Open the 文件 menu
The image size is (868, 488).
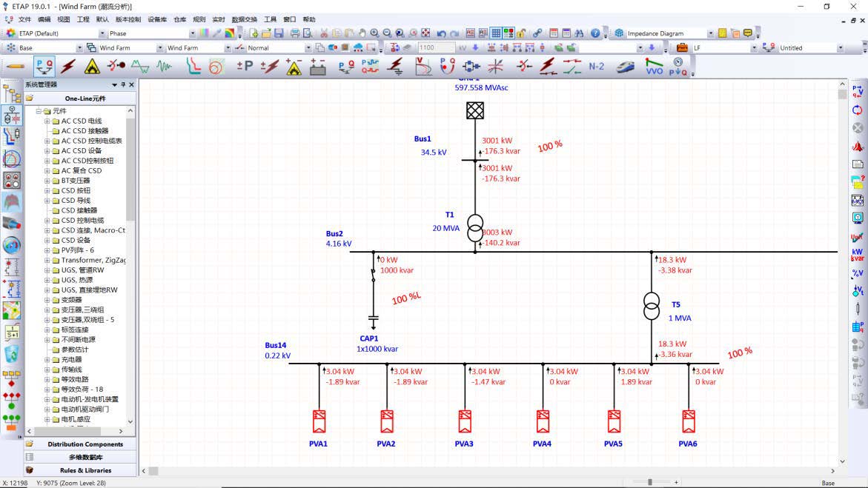(x=24, y=19)
